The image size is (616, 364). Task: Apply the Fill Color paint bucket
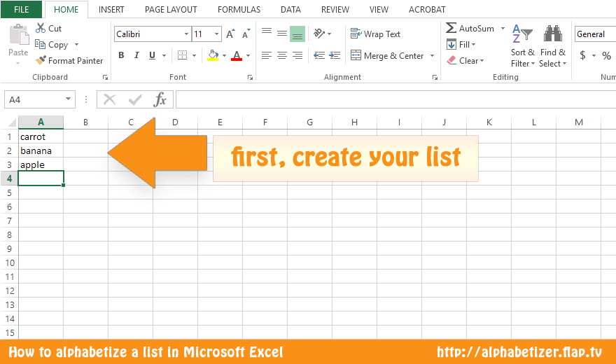pyautogui.click(x=213, y=55)
